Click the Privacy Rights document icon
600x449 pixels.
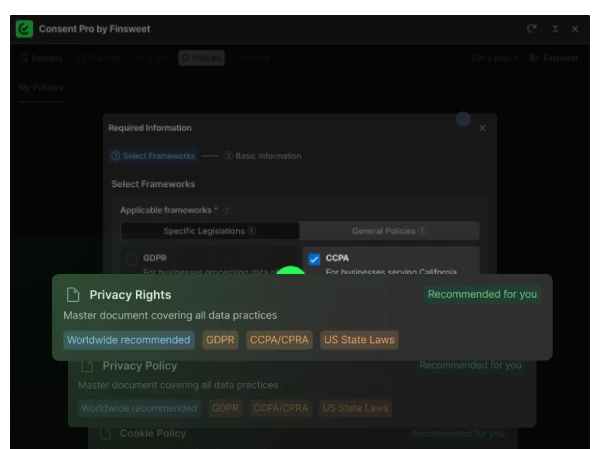coord(73,295)
